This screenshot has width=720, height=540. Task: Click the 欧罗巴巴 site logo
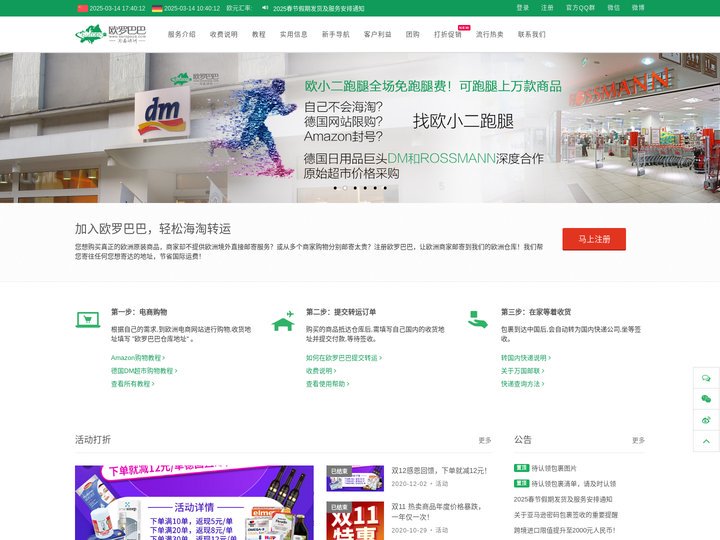coord(111,34)
